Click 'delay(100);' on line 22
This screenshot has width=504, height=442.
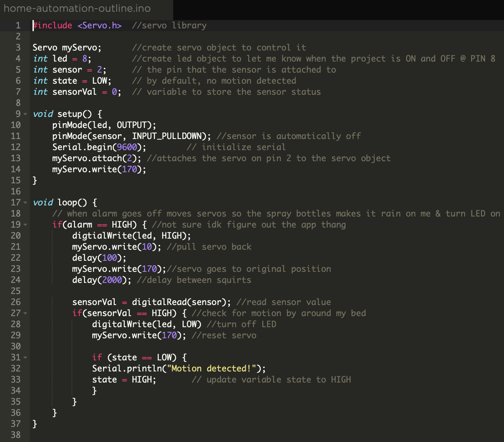point(99,258)
